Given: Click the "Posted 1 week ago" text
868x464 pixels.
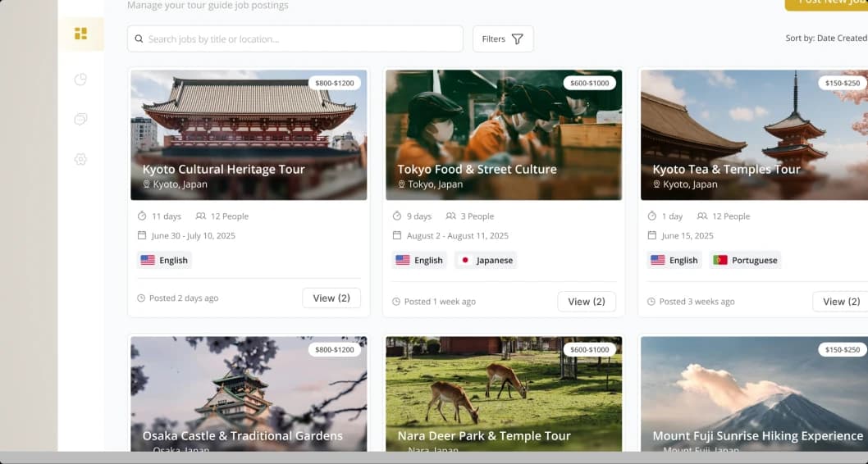Looking at the screenshot, I should 440,302.
